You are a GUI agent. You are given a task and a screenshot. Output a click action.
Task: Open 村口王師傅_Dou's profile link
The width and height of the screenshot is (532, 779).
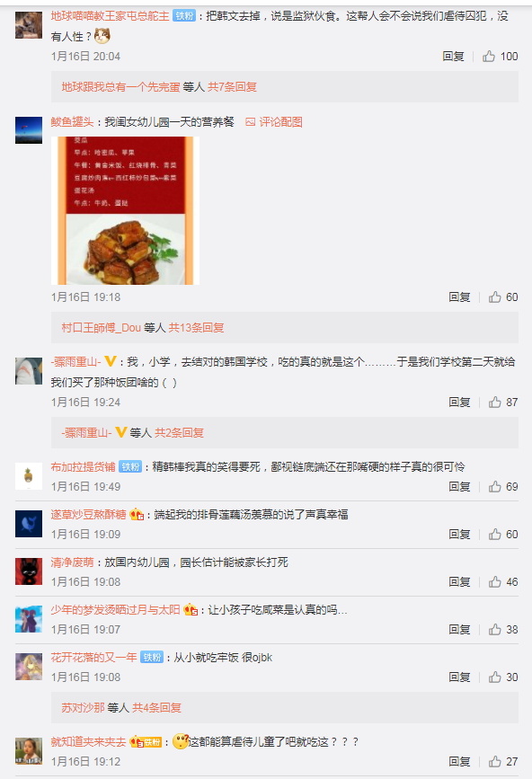point(102,327)
